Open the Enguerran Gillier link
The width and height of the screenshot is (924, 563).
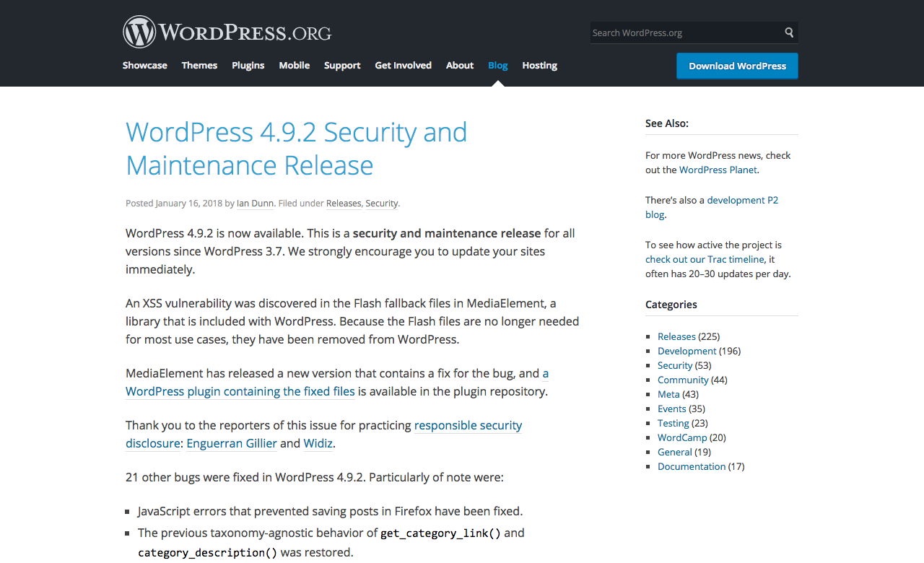pyautogui.click(x=232, y=443)
